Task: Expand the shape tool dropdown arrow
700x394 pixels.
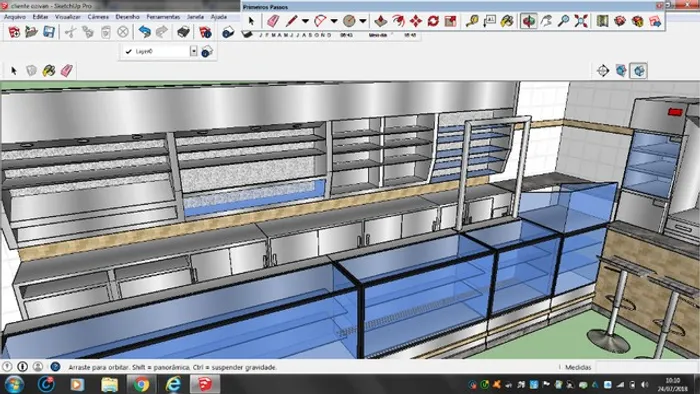Action: pyautogui.click(x=363, y=21)
